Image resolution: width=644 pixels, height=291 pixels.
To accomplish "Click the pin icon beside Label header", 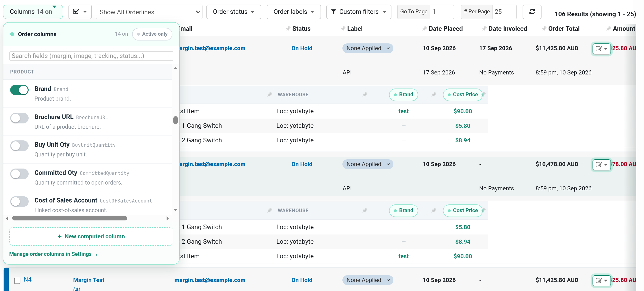I will coord(343,29).
